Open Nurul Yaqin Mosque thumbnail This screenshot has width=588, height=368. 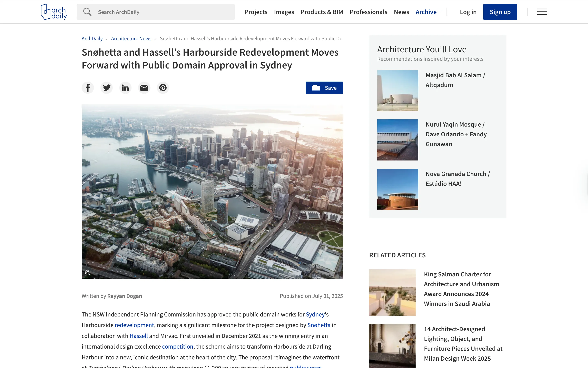click(x=398, y=140)
